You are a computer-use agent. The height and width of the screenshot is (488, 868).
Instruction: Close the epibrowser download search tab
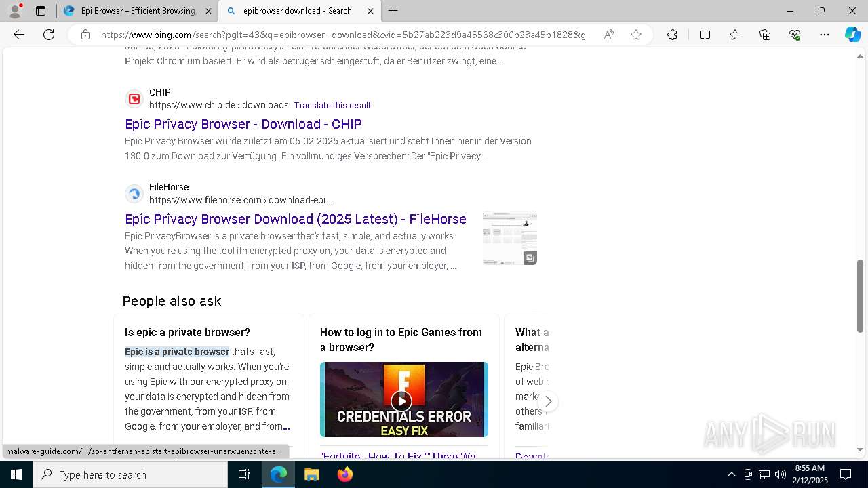pos(370,11)
